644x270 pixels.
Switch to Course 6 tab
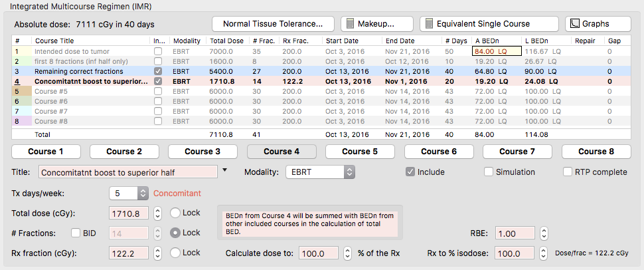click(x=438, y=152)
